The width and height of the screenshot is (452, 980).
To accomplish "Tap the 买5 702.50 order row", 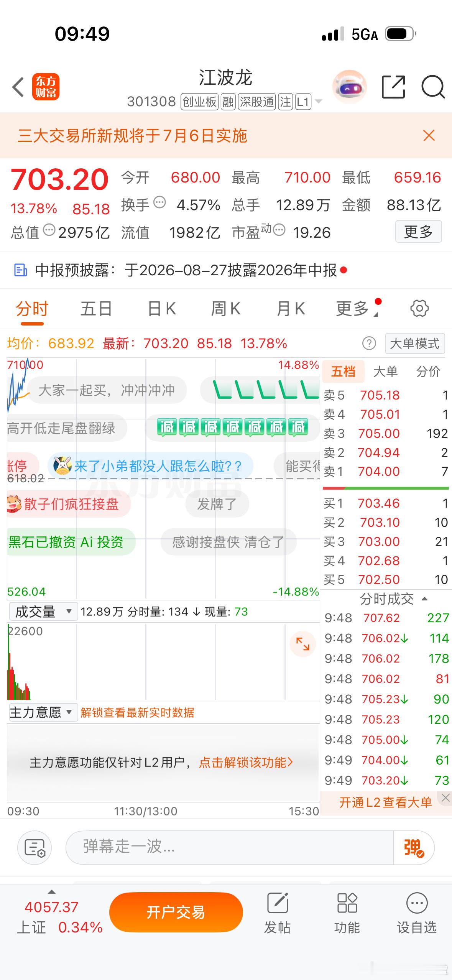I will (x=386, y=579).
